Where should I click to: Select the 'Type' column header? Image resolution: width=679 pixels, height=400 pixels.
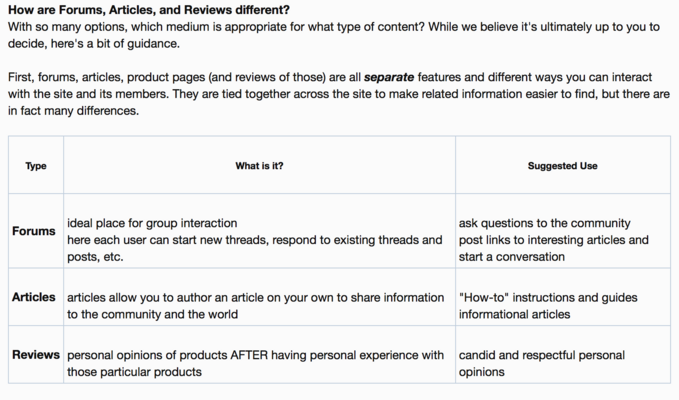pyautogui.click(x=36, y=166)
